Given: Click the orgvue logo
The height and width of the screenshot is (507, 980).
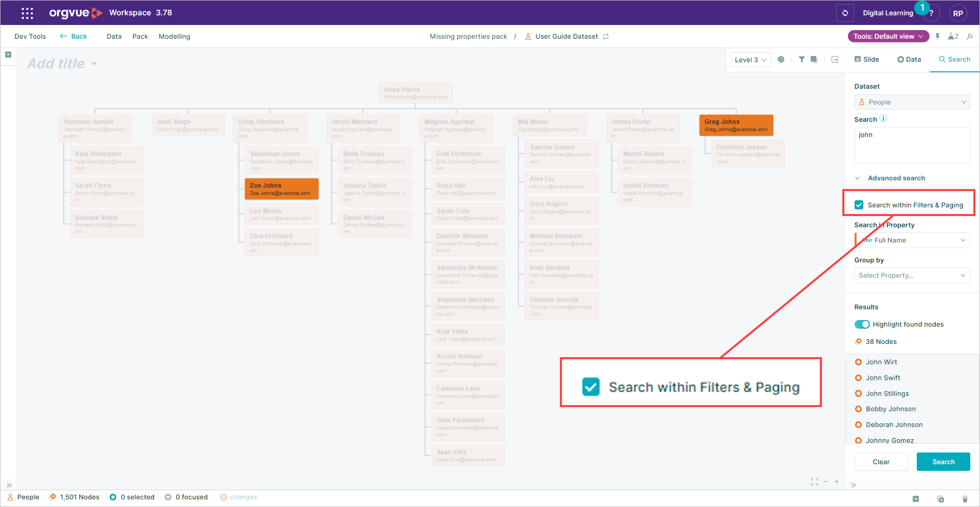Looking at the screenshot, I should (76, 13).
